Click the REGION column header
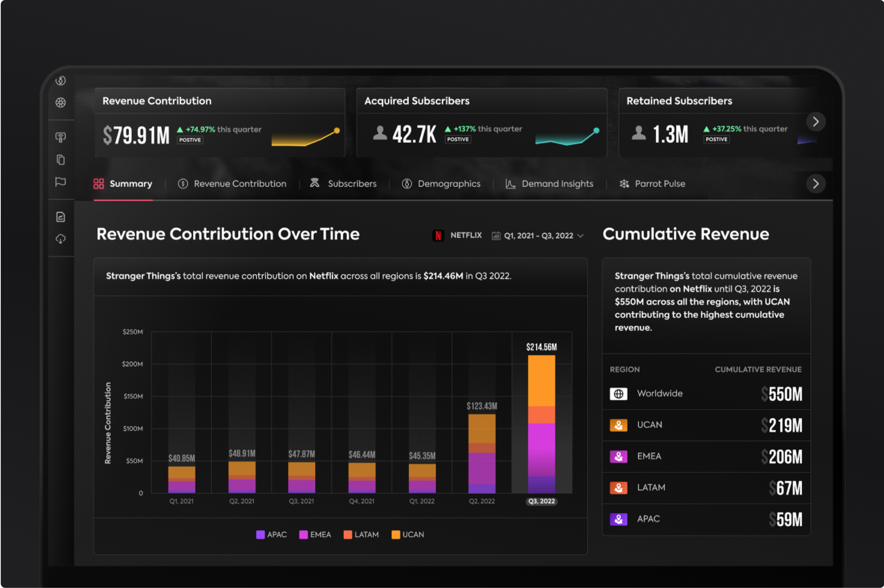Image resolution: width=884 pixels, height=588 pixels. coord(625,369)
